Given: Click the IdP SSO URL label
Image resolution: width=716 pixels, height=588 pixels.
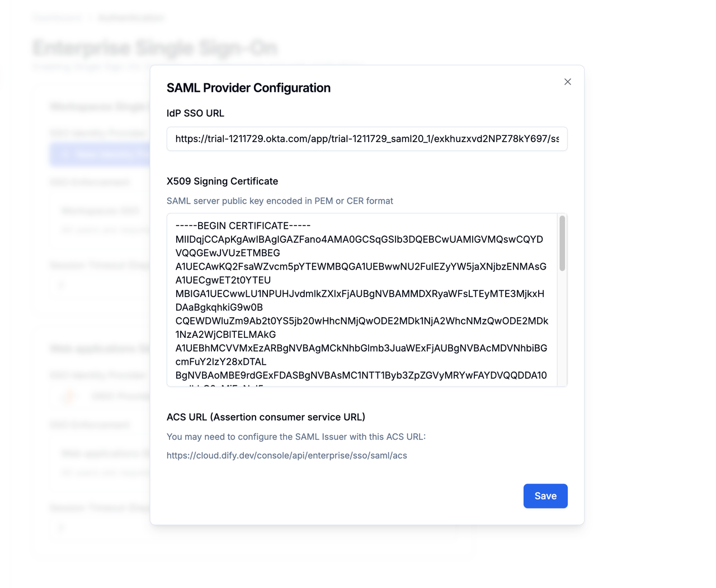Looking at the screenshot, I should click(x=195, y=113).
